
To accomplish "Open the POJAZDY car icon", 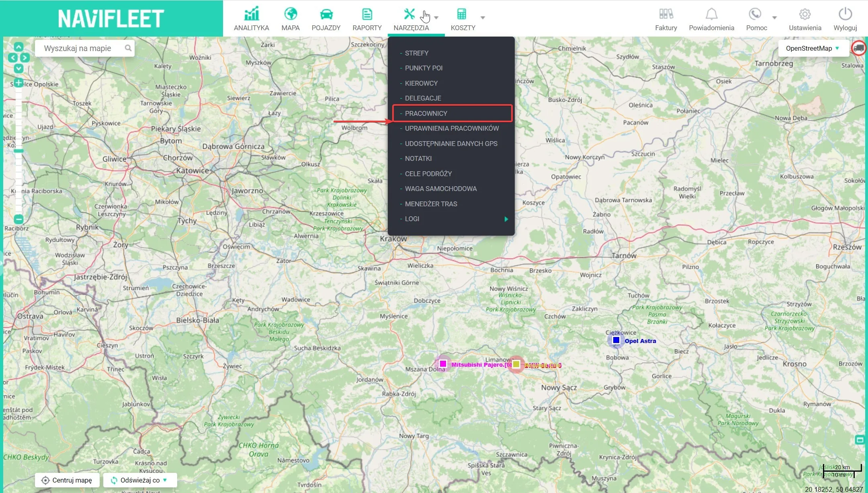I will pos(326,14).
